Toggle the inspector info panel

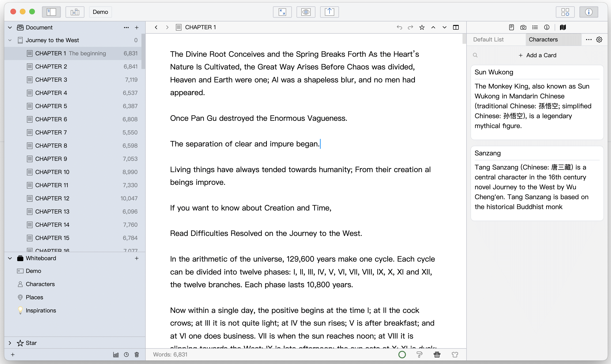(589, 12)
